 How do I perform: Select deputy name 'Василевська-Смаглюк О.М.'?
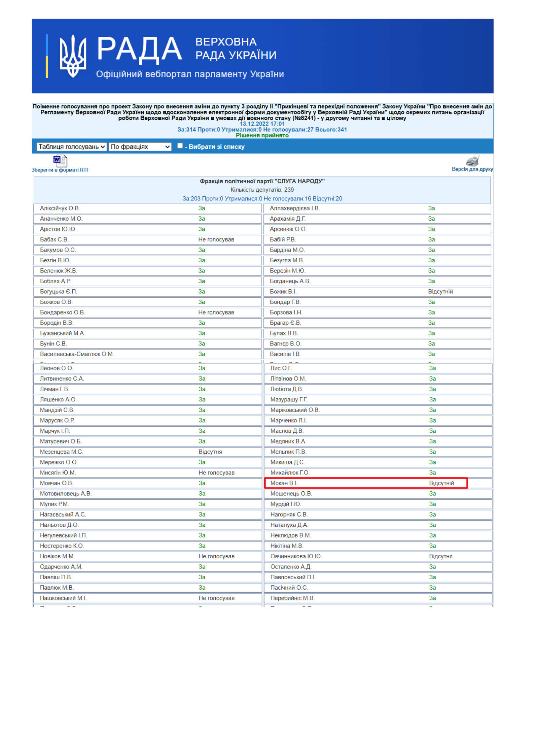click(x=77, y=354)
